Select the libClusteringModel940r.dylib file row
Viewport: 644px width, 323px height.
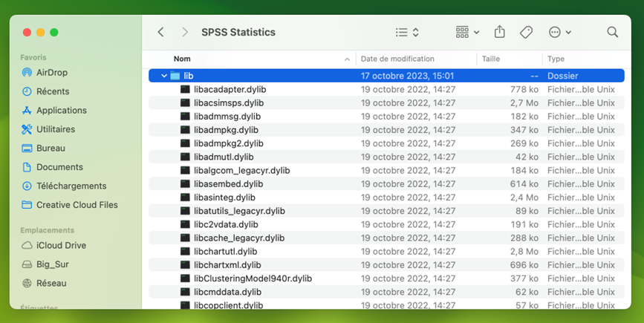tap(253, 278)
